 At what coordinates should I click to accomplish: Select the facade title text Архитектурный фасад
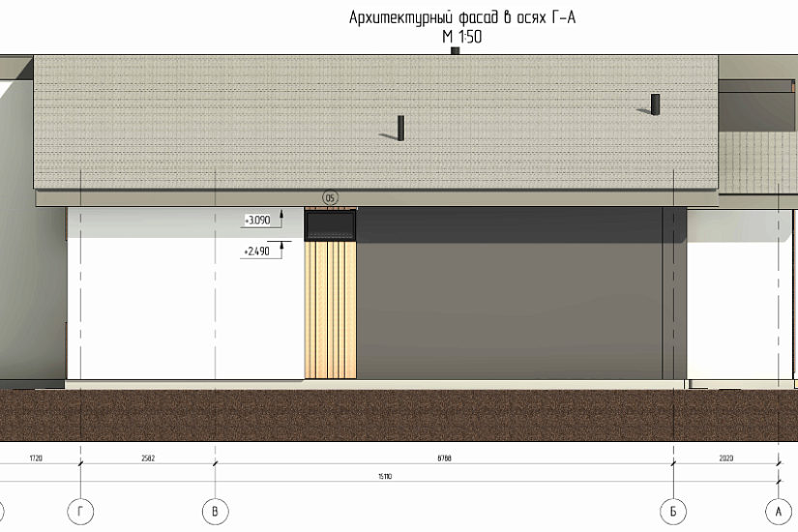tap(454, 17)
